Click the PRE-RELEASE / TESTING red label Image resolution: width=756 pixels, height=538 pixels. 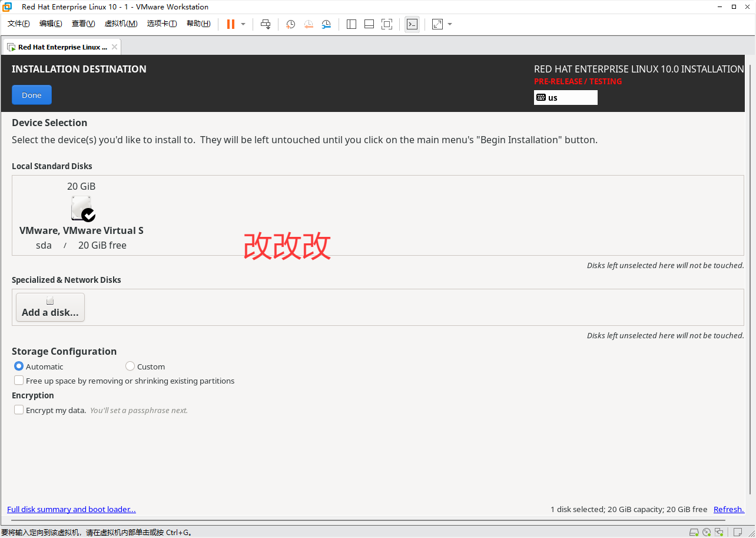click(x=578, y=81)
